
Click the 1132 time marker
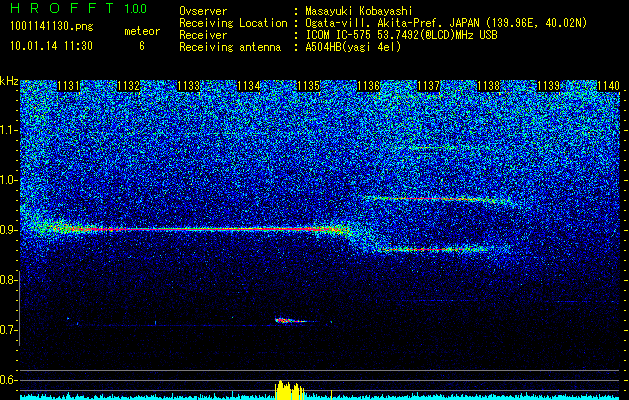128,86
